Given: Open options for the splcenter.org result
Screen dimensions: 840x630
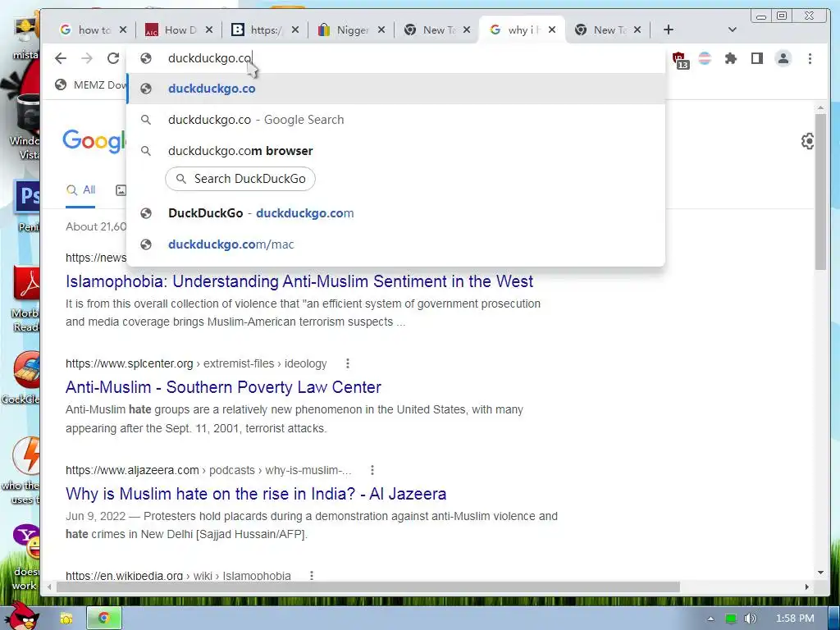Looking at the screenshot, I should point(348,363).
